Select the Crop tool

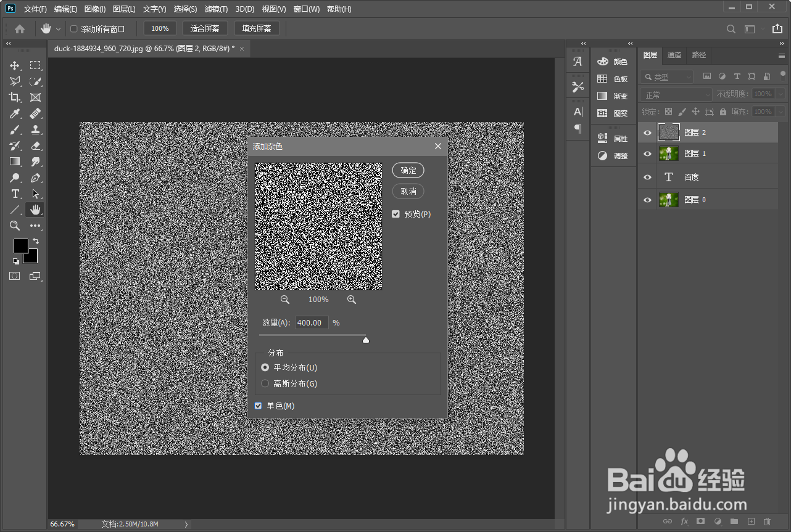click(x=15, y=97)
